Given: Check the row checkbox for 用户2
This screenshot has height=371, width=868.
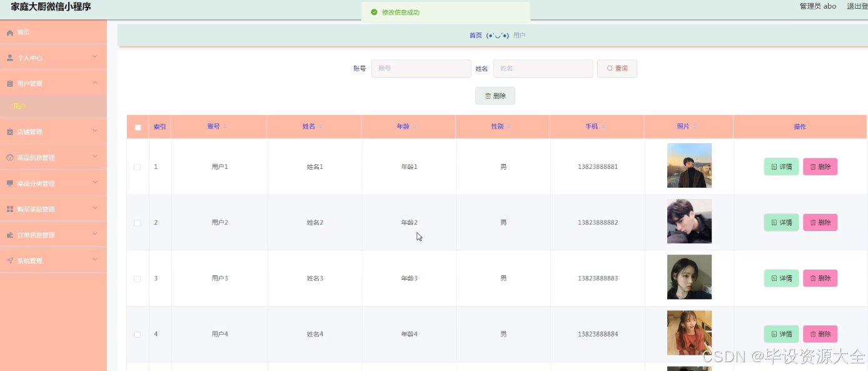Looking at the screenshot, I should (138, 223).
